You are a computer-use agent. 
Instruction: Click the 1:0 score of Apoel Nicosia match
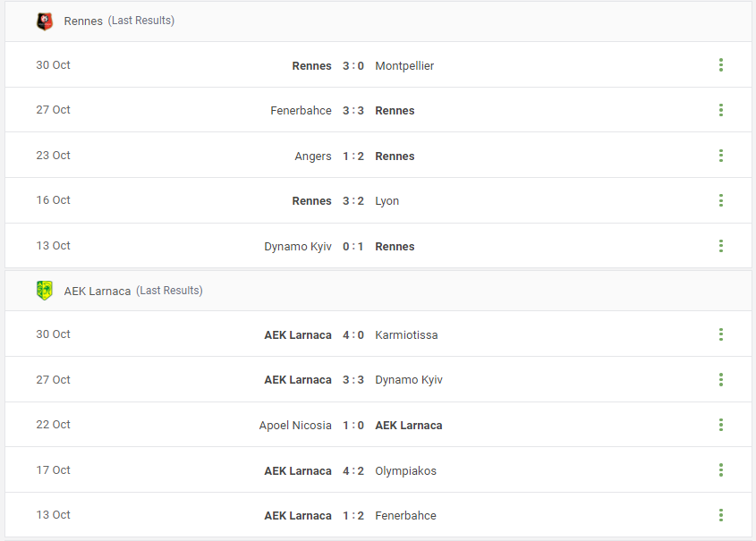353,426
